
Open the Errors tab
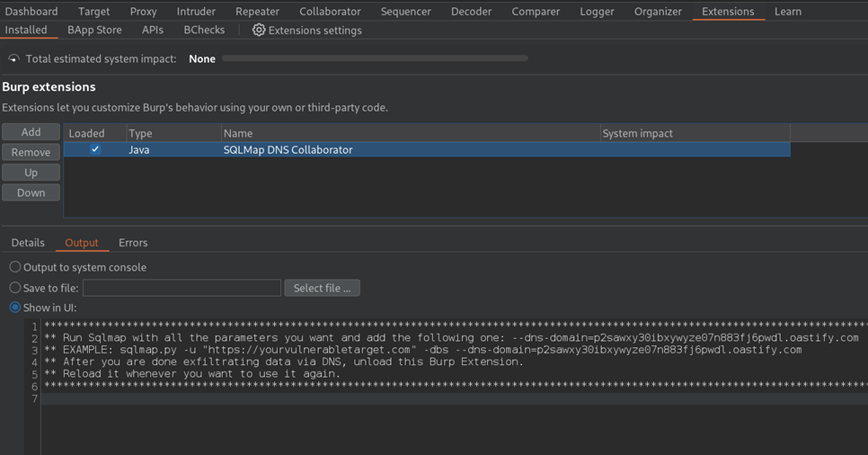click(x=133, y=243)
